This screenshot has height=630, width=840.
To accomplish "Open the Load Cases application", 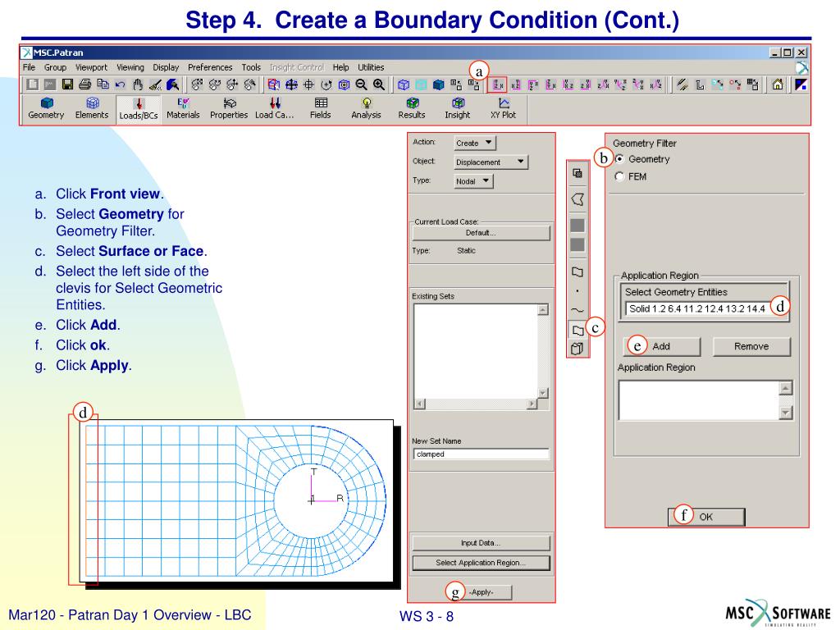I will 274,107.
